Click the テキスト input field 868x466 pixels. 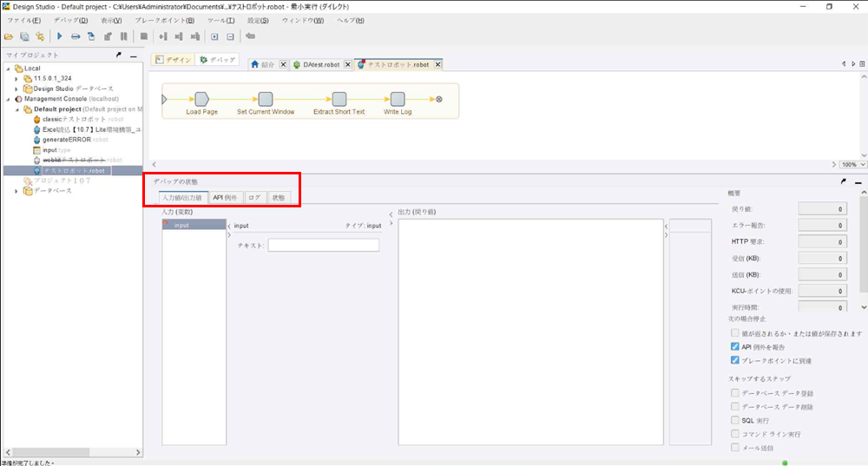[324, 246]
